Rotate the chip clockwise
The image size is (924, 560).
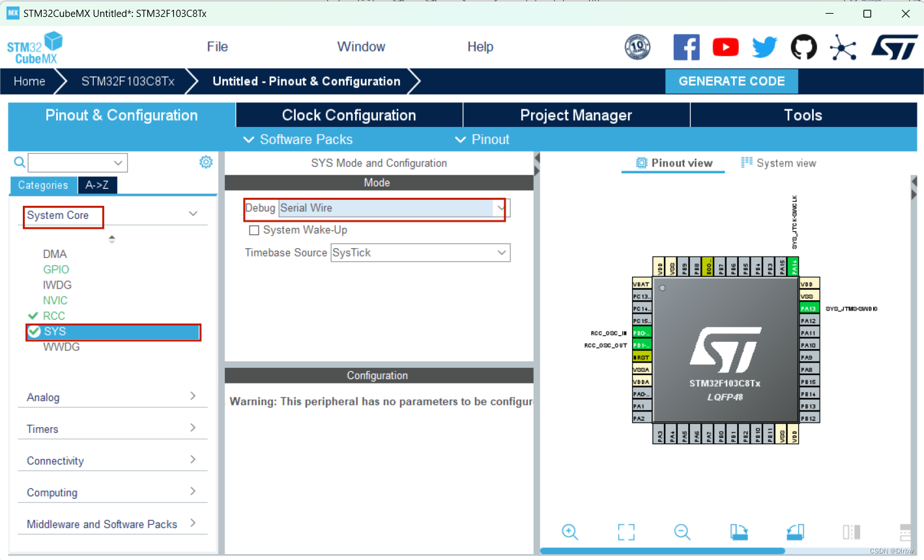[x=739, y=532]
